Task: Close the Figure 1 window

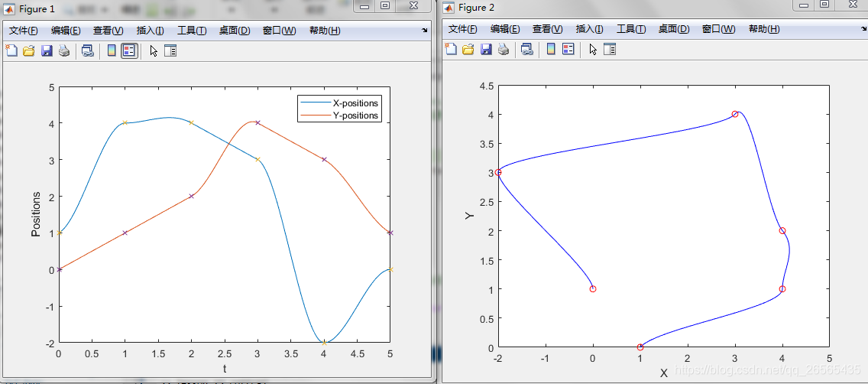Action: [413, 5]
